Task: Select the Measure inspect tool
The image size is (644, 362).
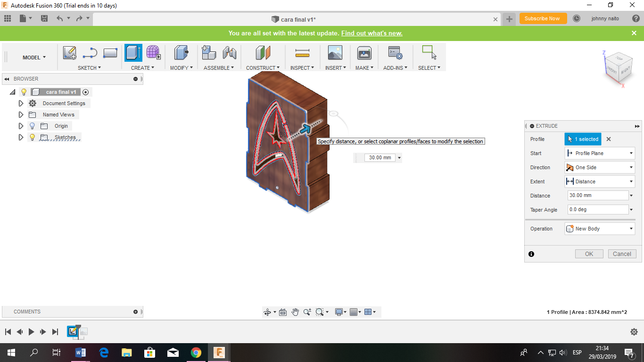Action: coord(302,53)
